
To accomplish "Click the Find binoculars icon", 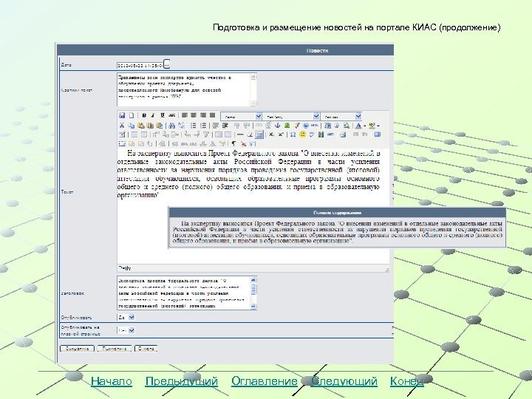I will tap(171, 126).
